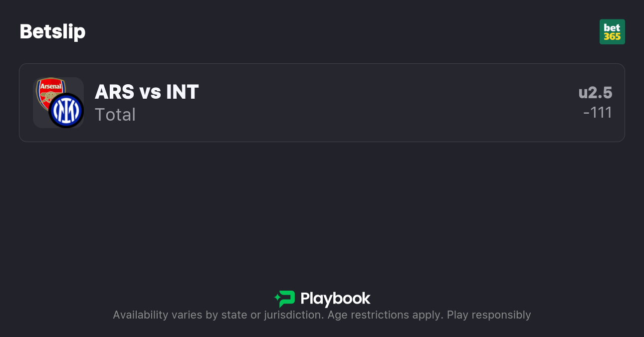Viewport: 644px width, 337px height.
Task: Click the green Playbook logo icon
Action: 285,299
